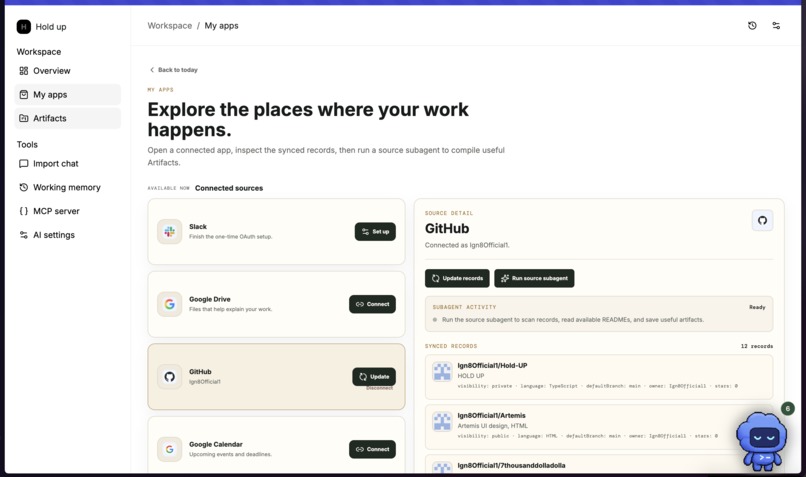Select My apps in the sidebar
The height and width of the screenshot is (477, 806).
(x=67, y=95)
